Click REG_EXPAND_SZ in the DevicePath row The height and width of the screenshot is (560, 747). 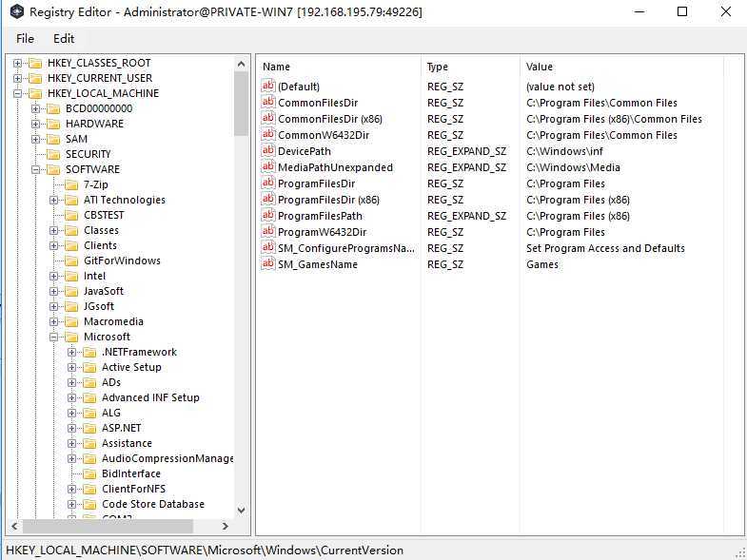pyautogui.click(x=466, y=151)
